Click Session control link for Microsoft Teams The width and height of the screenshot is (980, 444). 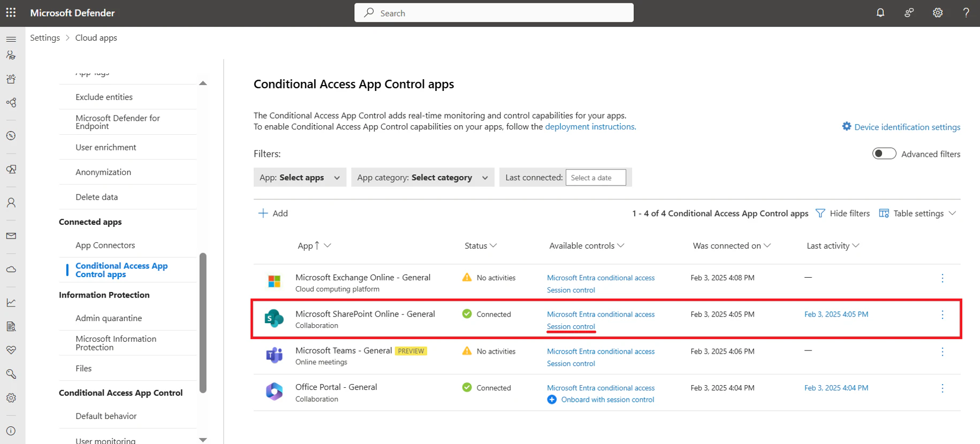pos(571,363)
